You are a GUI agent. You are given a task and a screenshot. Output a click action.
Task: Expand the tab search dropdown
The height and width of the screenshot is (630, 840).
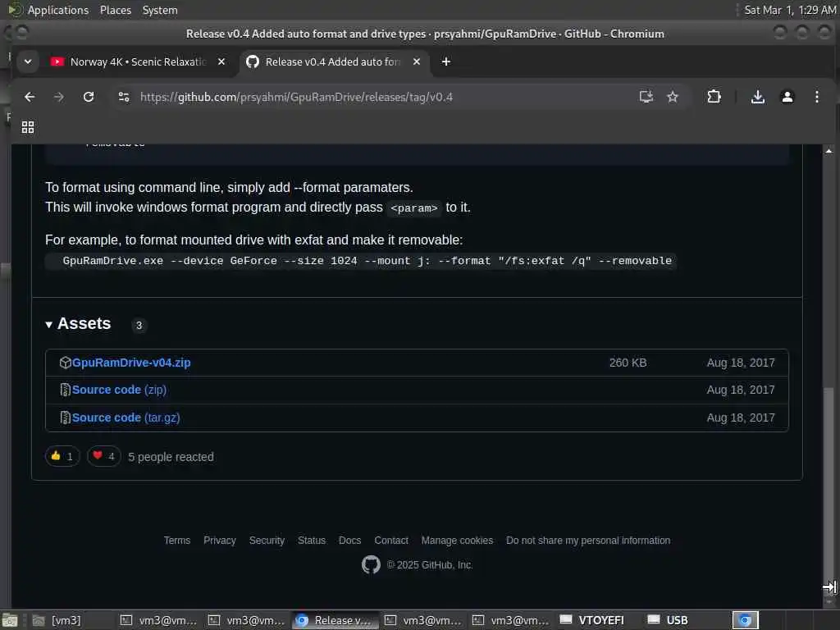point(28,62)
